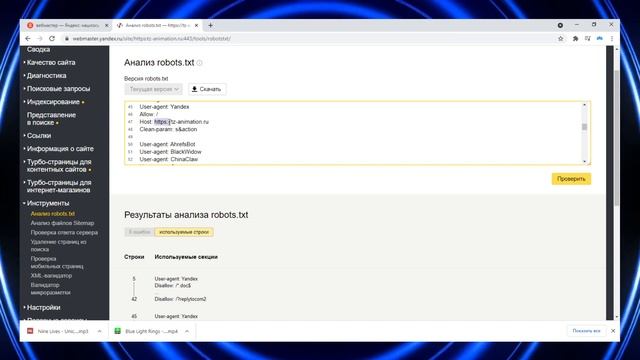This screenshot has height=360, width=640.
Task: Click the Clean-param line in editor
Action: pos(168,129)
